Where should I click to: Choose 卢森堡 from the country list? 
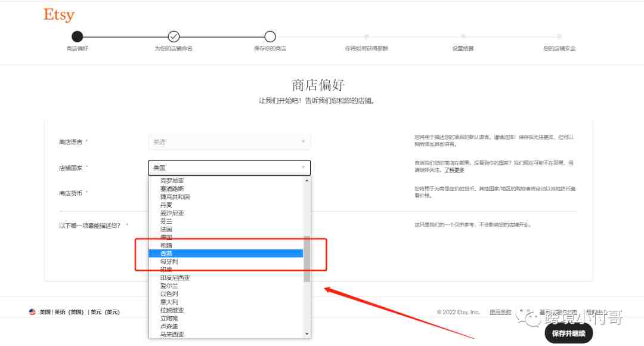225,326
